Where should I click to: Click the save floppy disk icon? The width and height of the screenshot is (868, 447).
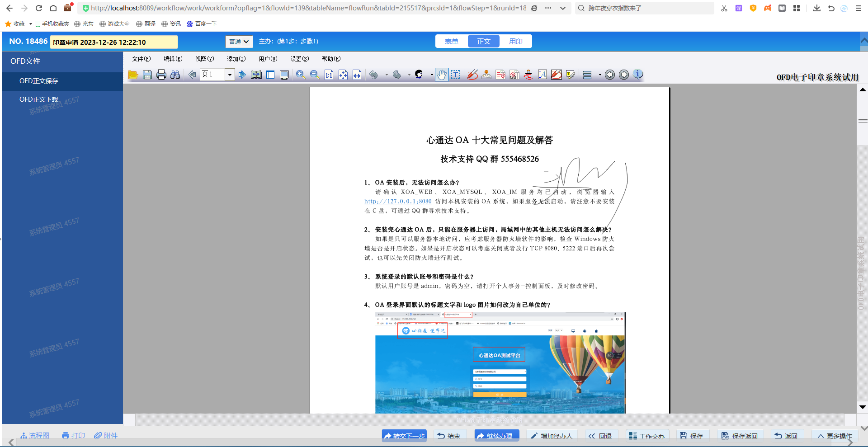pos(147,75)
